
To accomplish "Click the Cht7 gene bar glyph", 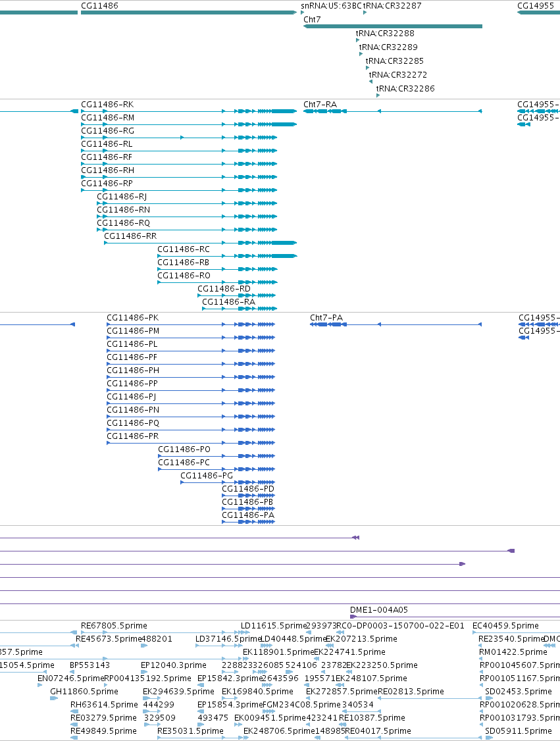I will (393, 26).
